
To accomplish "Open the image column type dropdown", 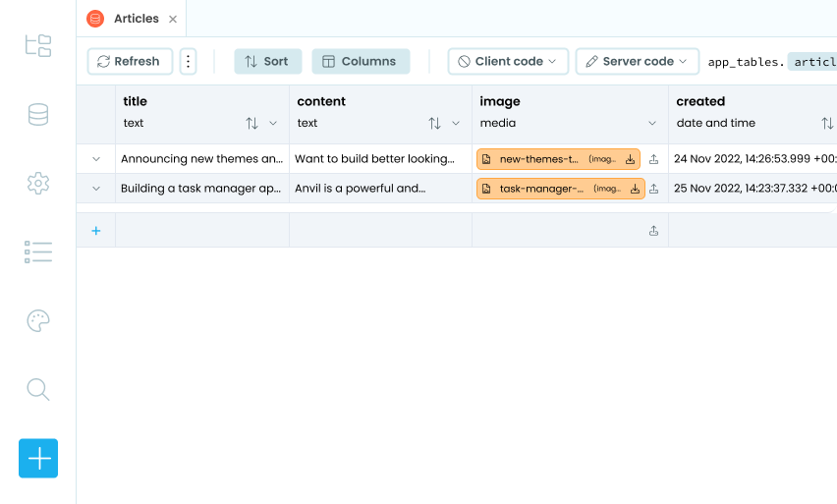I will click(x=652, y=124).
